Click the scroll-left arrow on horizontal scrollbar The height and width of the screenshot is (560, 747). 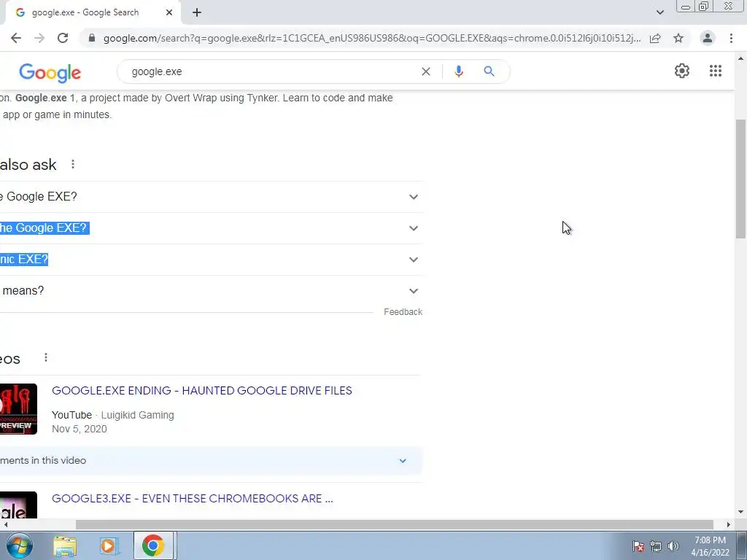tap(5, 525)
